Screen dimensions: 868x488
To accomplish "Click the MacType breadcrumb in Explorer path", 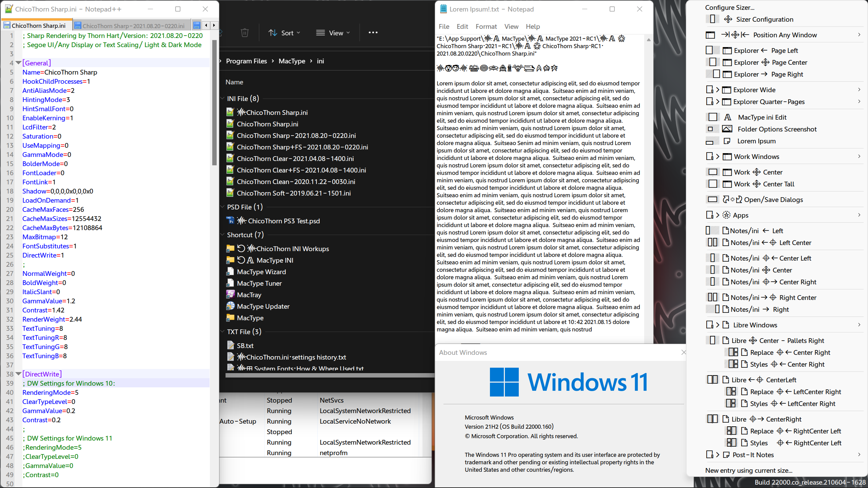I will pos(292,61).
